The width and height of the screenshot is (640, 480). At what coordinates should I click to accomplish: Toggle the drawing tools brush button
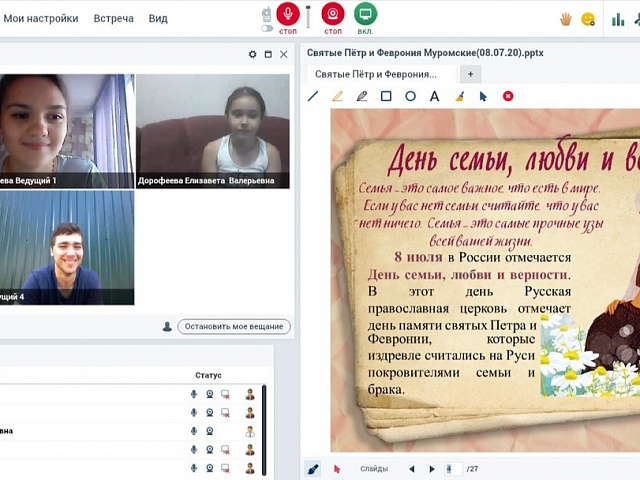coord(313,469)
